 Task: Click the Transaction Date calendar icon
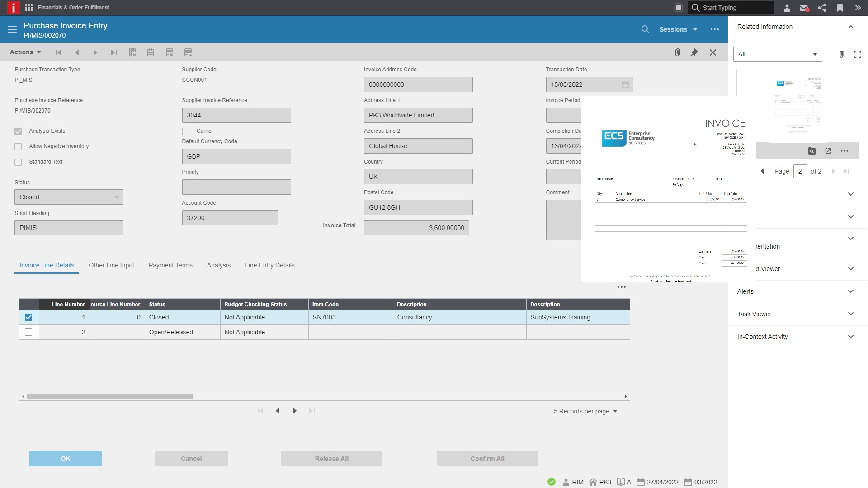coord(625,84)
